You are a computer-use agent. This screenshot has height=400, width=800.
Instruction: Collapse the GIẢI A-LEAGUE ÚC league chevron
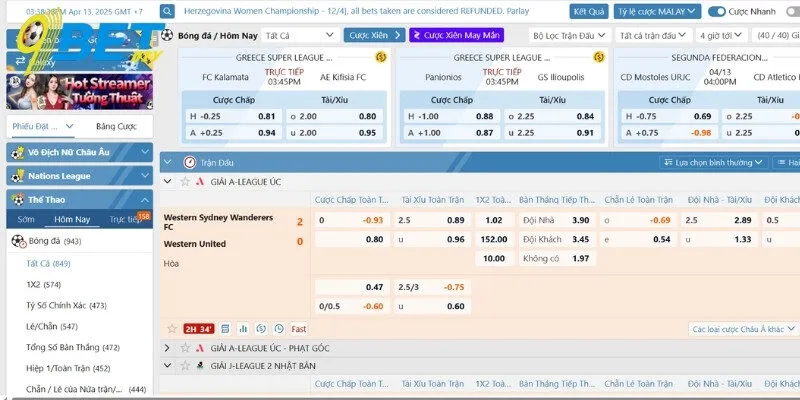coord(167,181)
